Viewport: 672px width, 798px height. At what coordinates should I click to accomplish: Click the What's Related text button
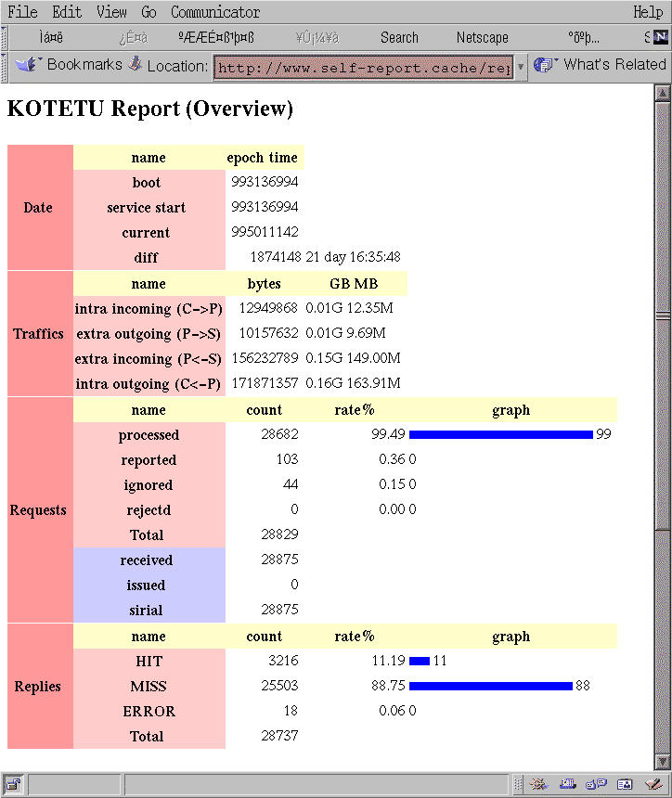[614, 65]
